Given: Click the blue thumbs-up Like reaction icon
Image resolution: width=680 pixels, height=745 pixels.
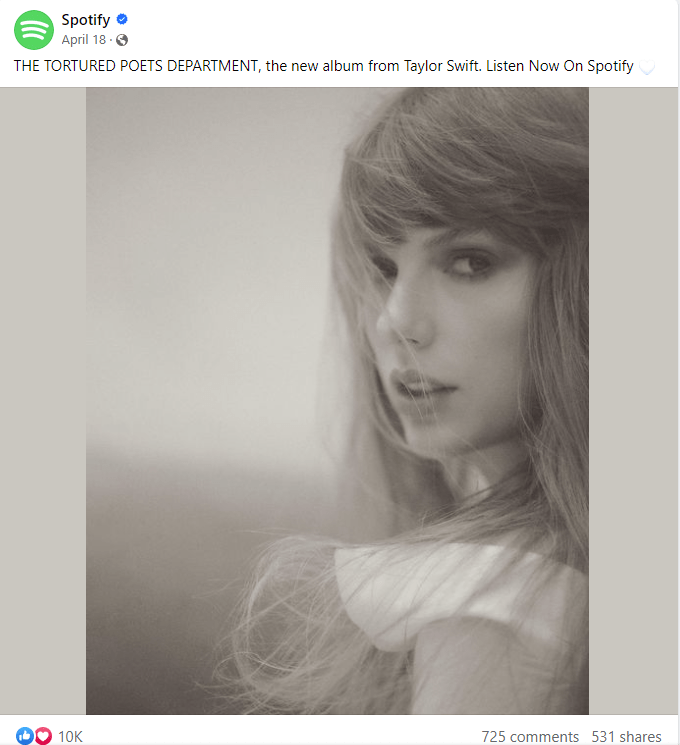Looking at the screenshot, I should pyautogui.click(x=25, y=735).
